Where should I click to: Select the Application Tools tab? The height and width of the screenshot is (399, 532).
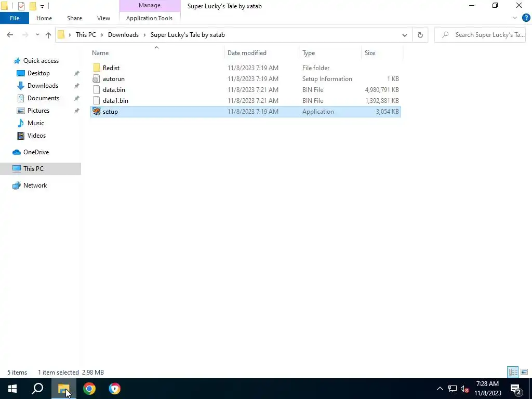[149, 18]
